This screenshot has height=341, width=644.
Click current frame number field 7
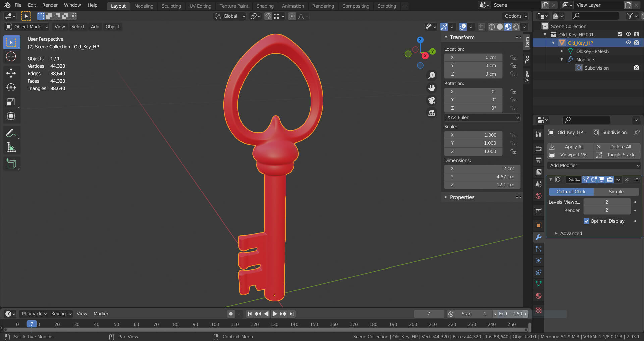pos(429,314)
